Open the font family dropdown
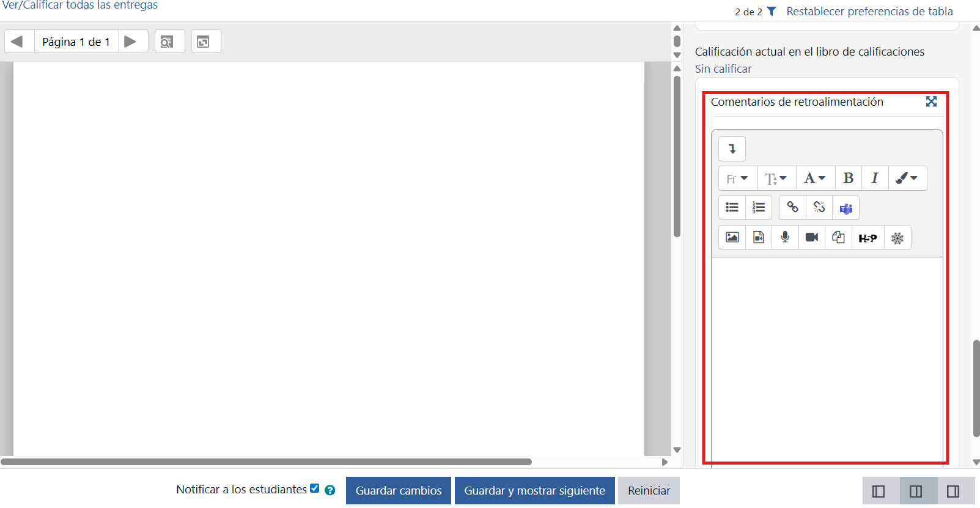The image size is (980, 508). [x=738, y=179]
